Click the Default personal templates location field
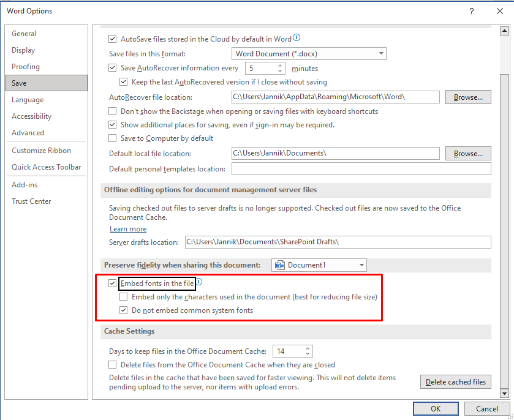Viewport: 514px width, 420px height. point(361,169)
